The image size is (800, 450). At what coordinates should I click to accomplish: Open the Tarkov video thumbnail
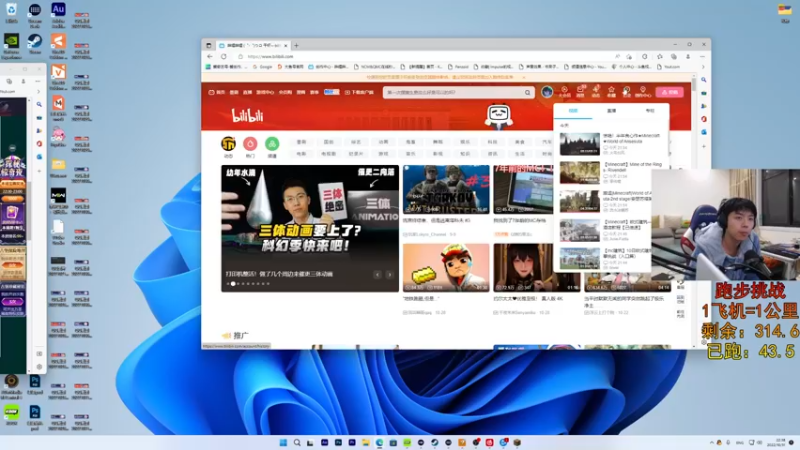446,189
